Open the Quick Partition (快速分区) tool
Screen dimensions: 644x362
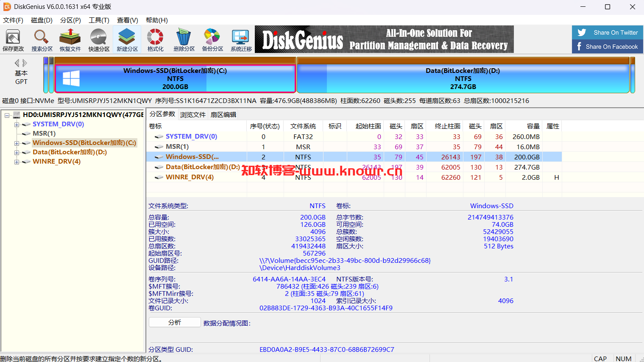pos(99,40)
